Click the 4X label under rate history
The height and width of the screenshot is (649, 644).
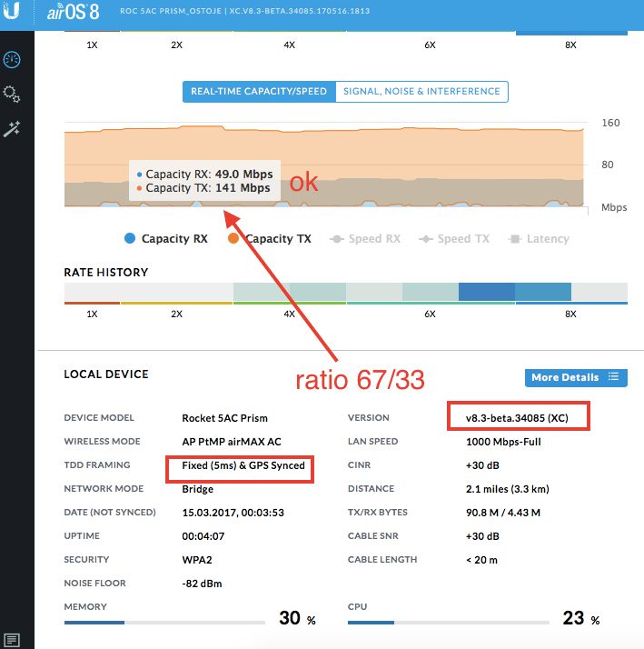[289, 315]
